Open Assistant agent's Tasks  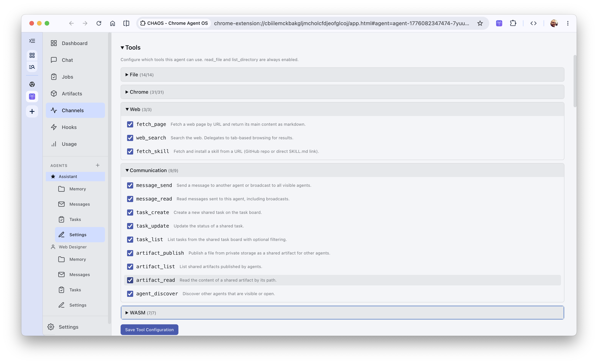(x=80, y=219)
